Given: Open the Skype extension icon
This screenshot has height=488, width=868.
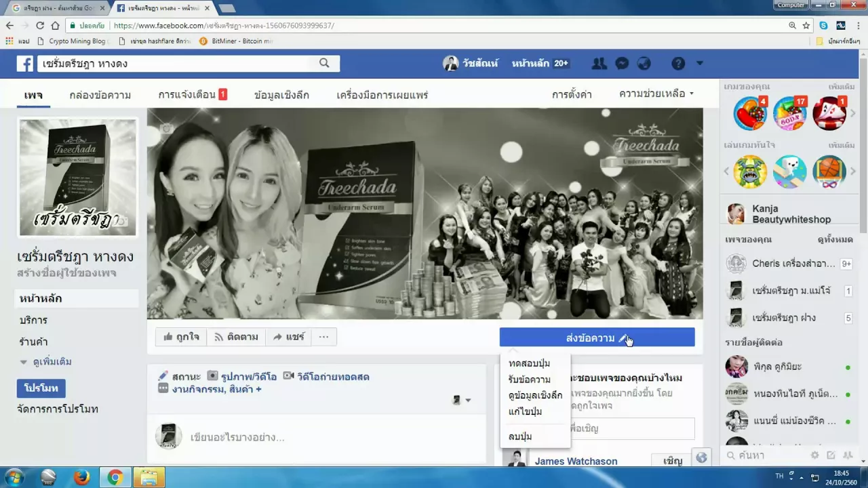Looking at the screenshot, I should 823,25.
